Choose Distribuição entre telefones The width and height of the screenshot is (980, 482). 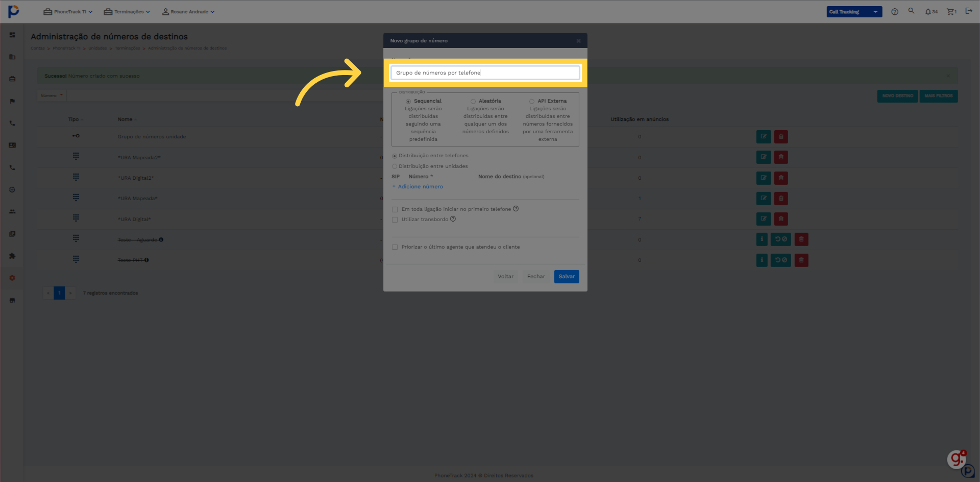click(395, 156)
